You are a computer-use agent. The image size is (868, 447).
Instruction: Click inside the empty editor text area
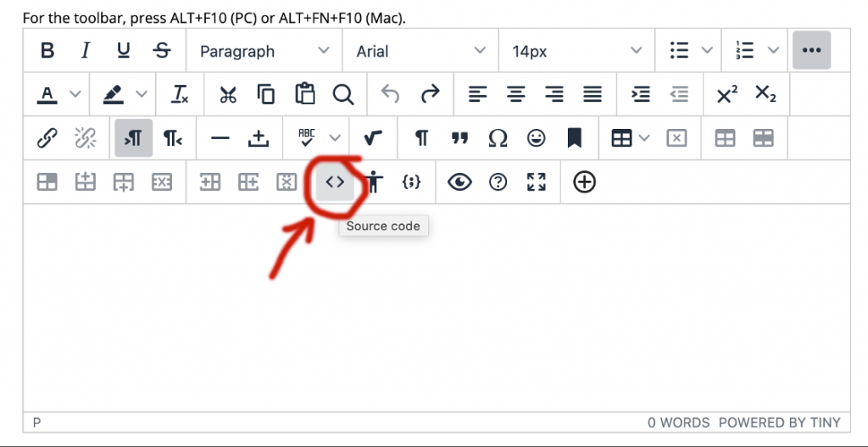(437, 322)
